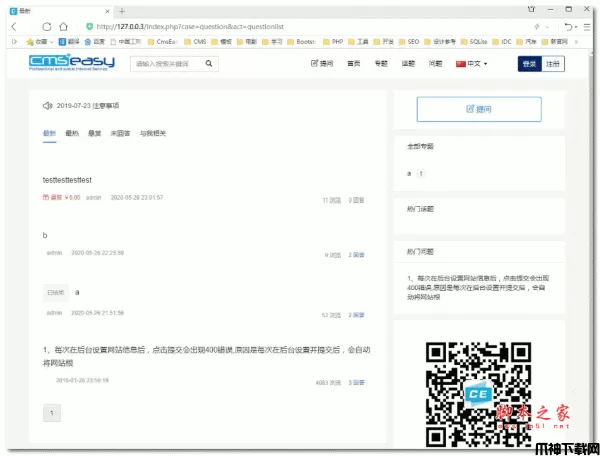This screenshot has width=600, height=456.
Task: Show more bookmarks via the overflow chevron
Action: click(576, 41)
